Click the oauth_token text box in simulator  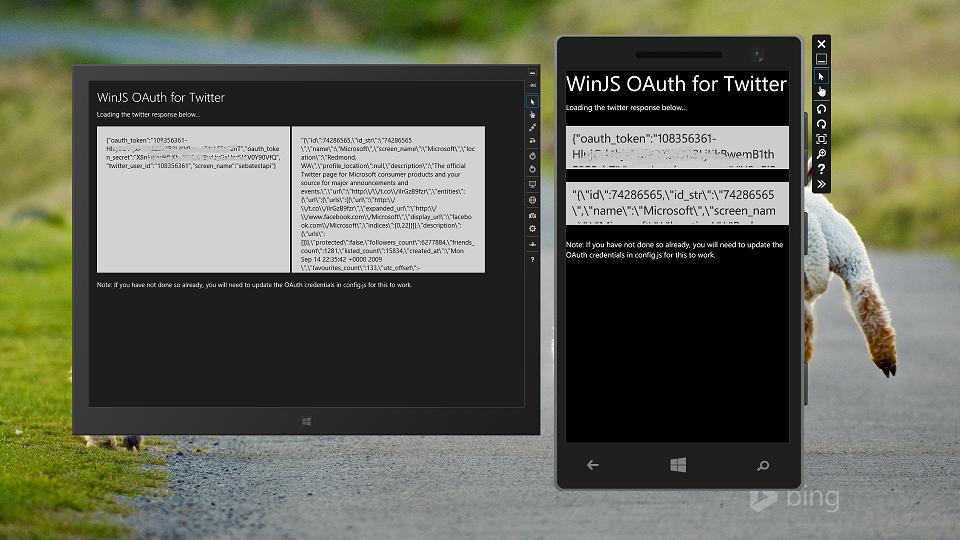click(193, 200)
